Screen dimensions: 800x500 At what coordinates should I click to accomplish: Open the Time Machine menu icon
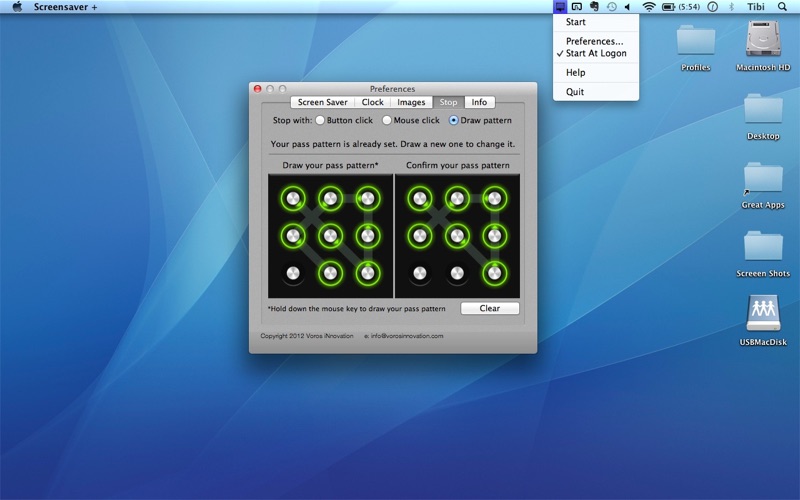coord(611,7)
